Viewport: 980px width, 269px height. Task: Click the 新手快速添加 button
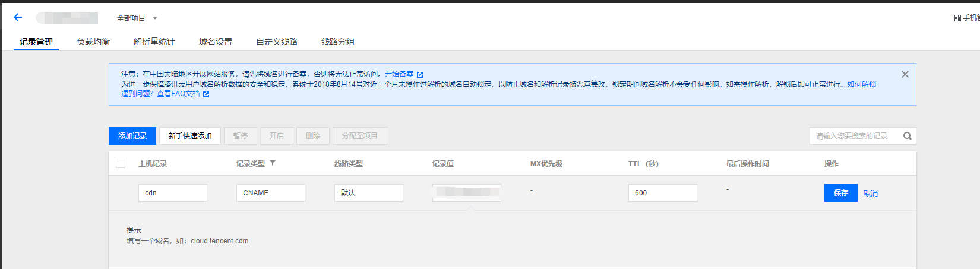190,136
